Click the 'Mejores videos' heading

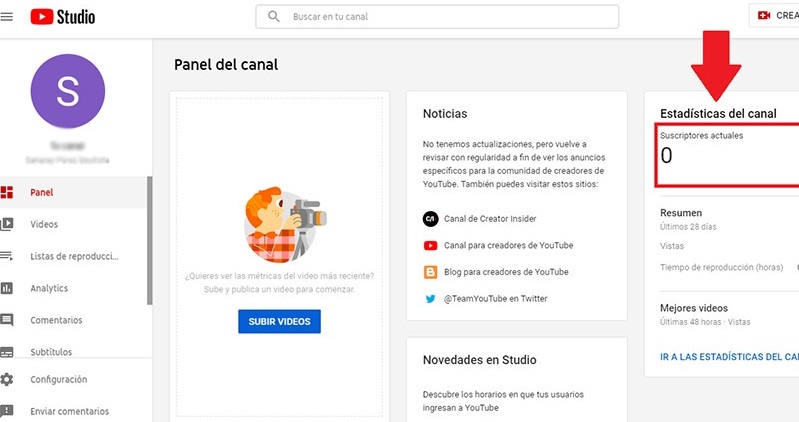(694, 308)
